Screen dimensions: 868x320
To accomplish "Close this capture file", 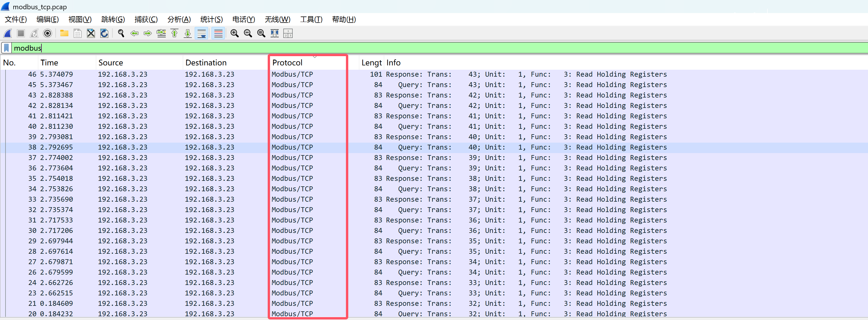I will (91, 33).
